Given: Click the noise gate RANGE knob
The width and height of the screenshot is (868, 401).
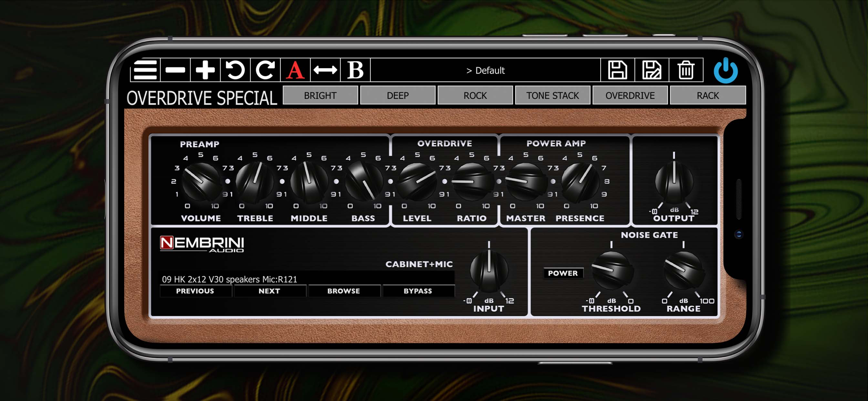Looking at the screenshot, I should coord(684,271).
